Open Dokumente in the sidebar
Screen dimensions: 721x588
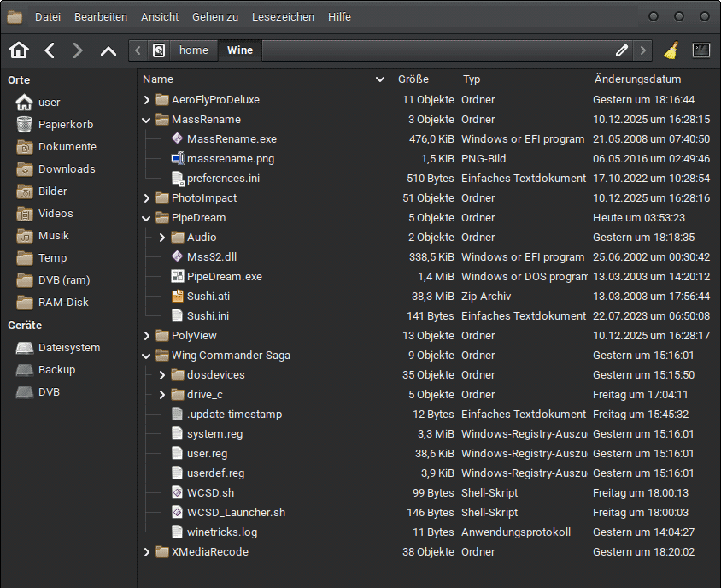click(x=56, y=147)
